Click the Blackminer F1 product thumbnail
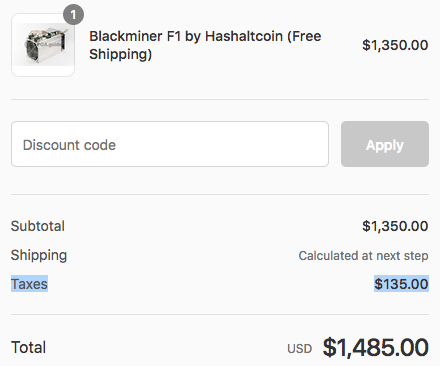Image resolution: width=440 pixels, height=366 pixels. pos(43,45)
